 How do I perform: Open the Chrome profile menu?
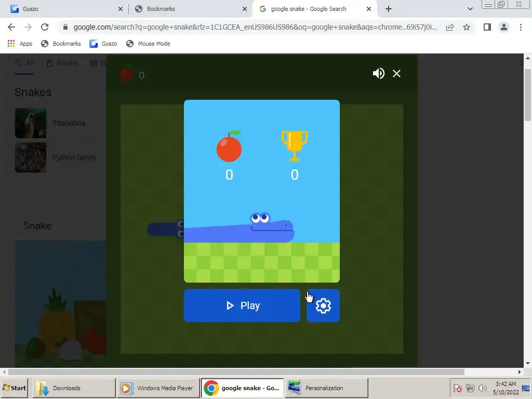point(504,27)
